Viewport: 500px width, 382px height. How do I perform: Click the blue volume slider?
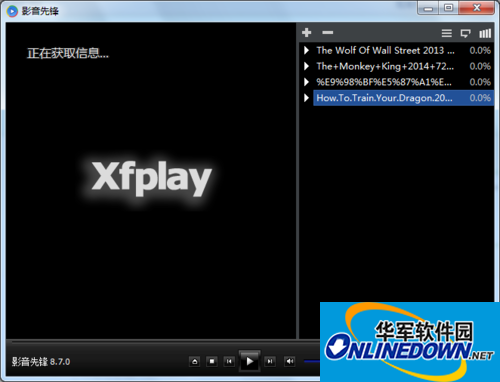click(312, 361)
